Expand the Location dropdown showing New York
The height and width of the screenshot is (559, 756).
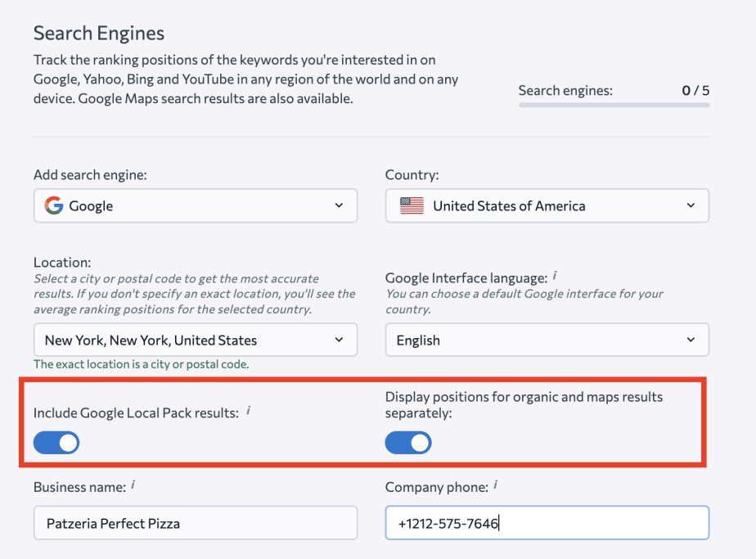tap(195, 340)
